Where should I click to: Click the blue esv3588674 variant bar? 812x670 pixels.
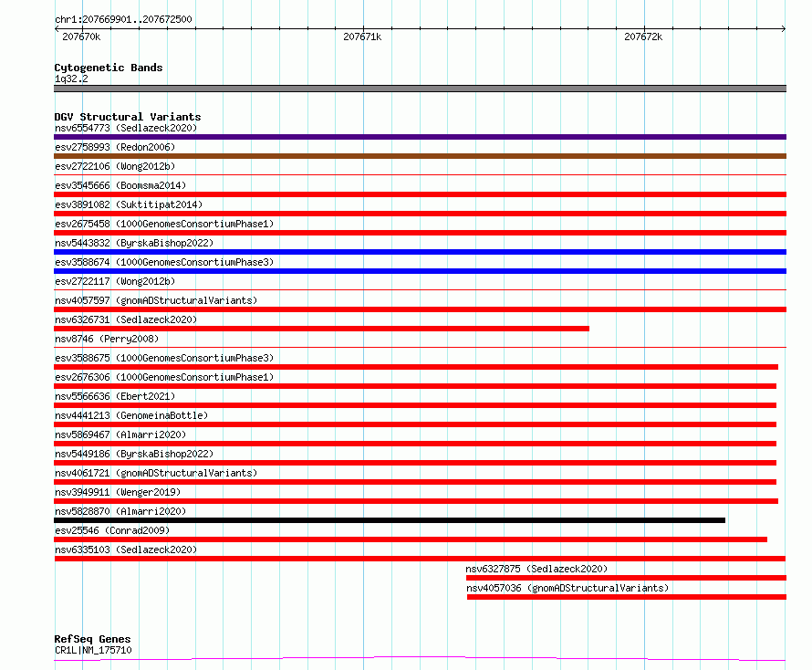420,271
